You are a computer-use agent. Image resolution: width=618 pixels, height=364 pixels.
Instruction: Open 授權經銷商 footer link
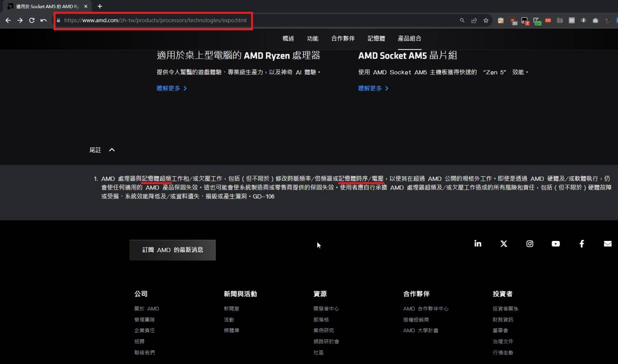click(x=416, y=320)
